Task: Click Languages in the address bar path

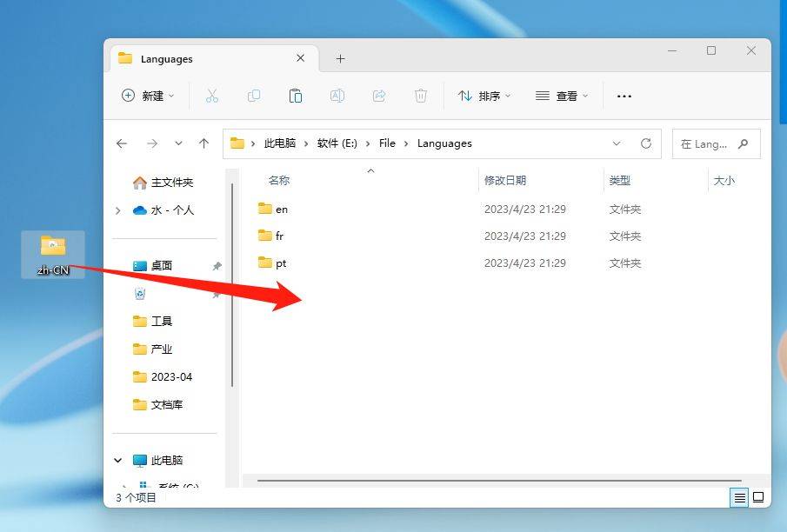Action: tap(444, 143)
